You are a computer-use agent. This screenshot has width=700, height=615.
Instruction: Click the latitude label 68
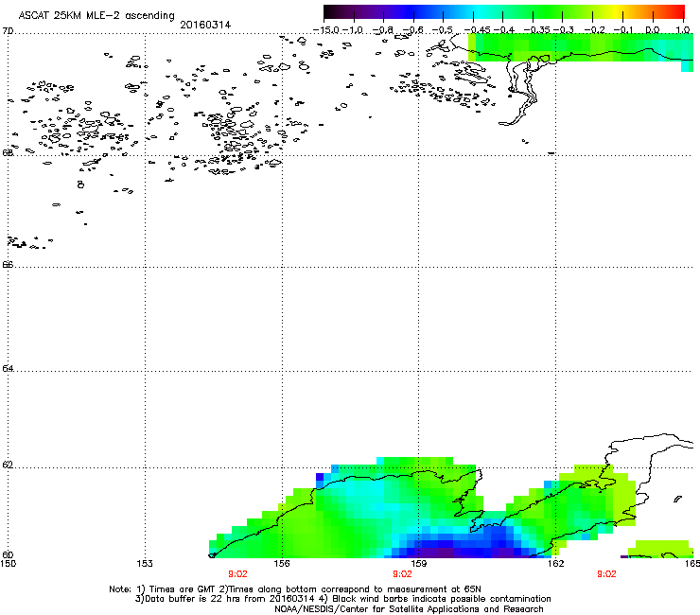click(x=8, y=152)
